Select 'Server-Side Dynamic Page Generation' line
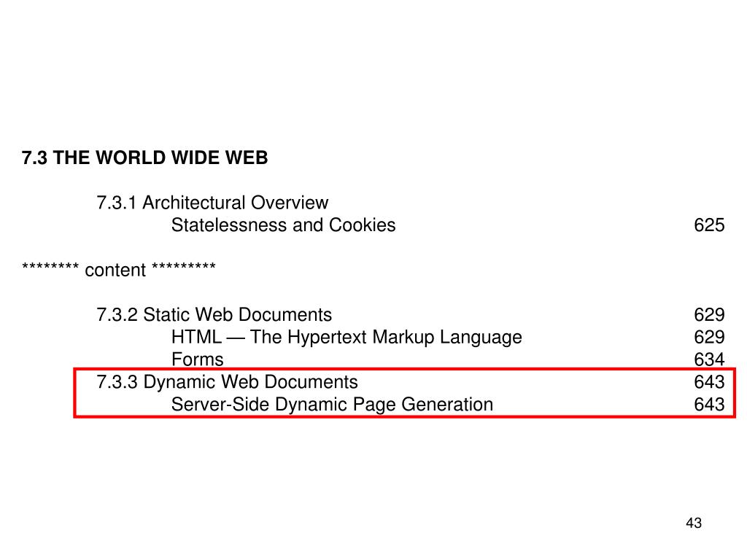Screen dimensions: 747x560 [332, 404]
